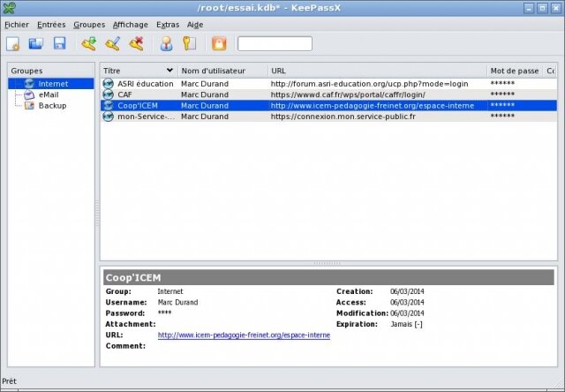The image size is (565, 392).
Task: Select the ASRI éducation entry title
Action: point(145,84)
